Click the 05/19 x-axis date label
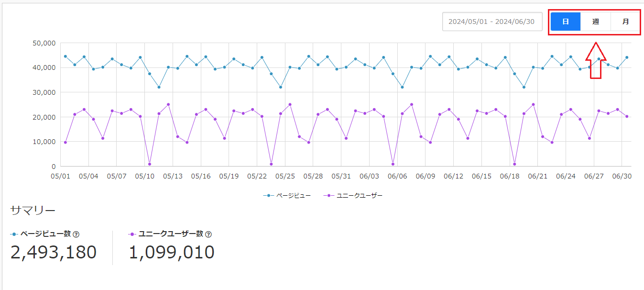 tap(229, 176)
